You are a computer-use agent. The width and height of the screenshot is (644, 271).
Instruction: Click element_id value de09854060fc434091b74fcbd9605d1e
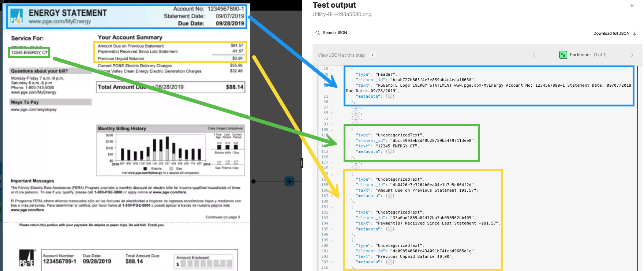click(x=432, y=251)
